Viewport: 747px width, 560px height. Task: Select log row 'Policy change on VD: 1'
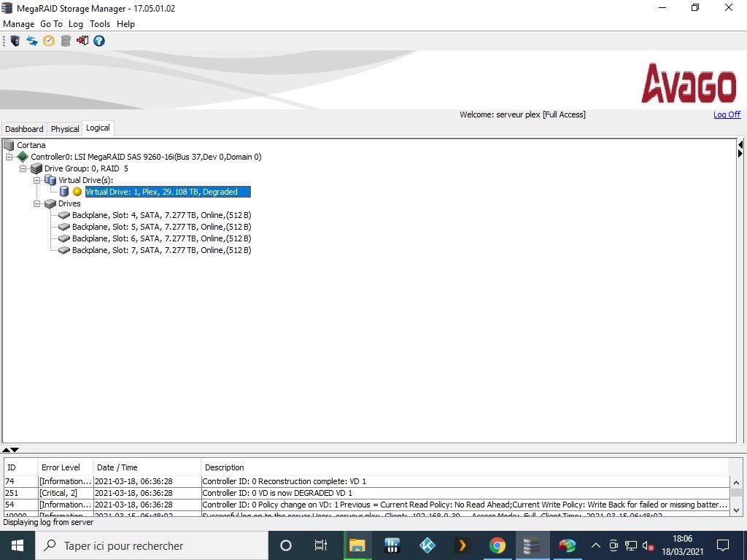coord(367,505)
